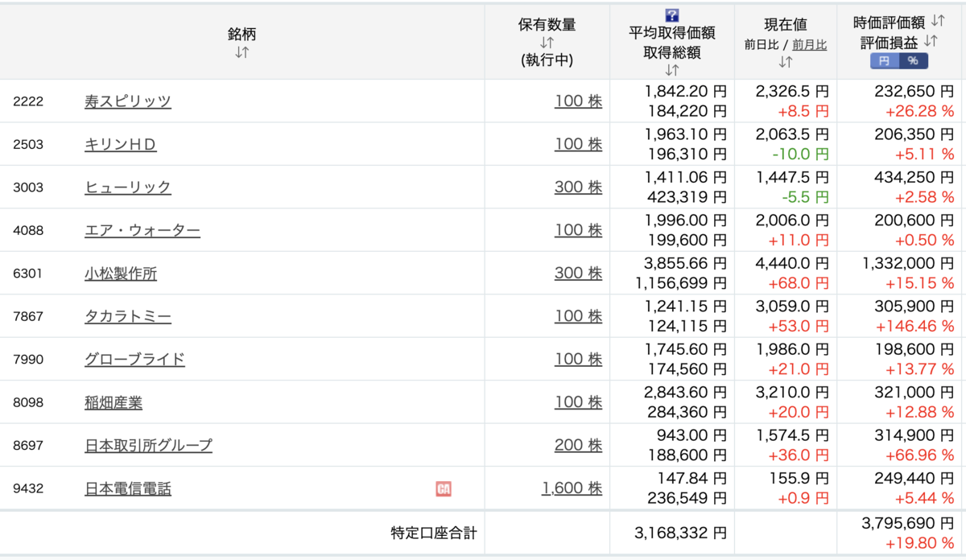
Task: Click the 100 株 quantity for 稲畑産業
Action: 578,402
